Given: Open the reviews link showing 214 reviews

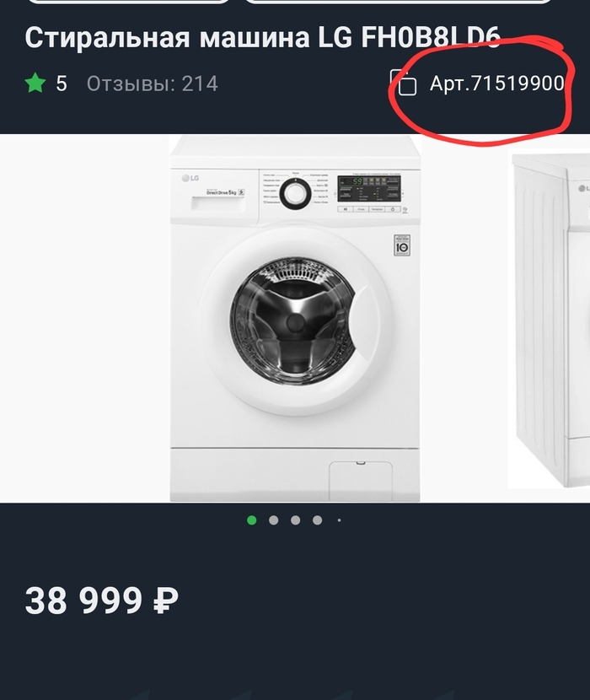Looking at the screenshot, I should pos(152,83).
